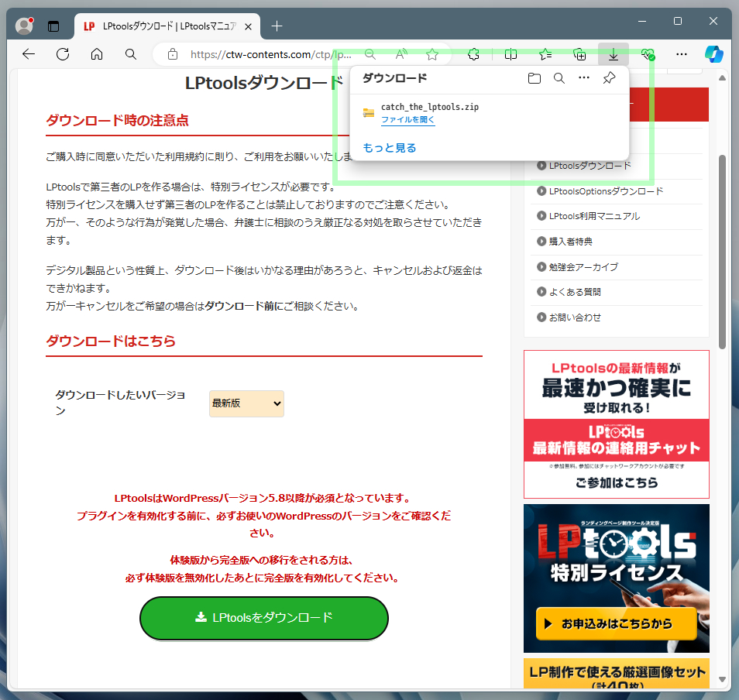Open the browser profile menu
This screenshot has height=700, width=739.
tap(24, 26)
